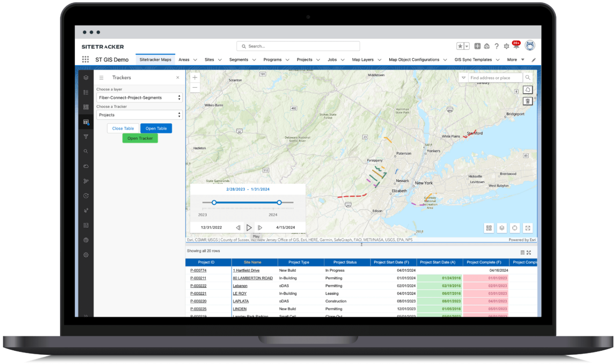
Task: Click the trash icon for deleting map sketches
Action: (527, 101)
